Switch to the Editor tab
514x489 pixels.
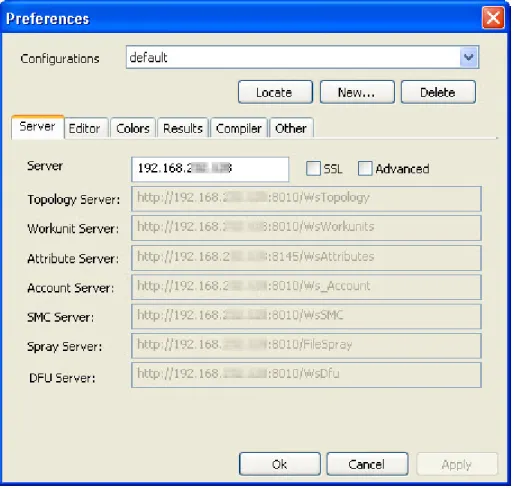(x=85, y=128)
